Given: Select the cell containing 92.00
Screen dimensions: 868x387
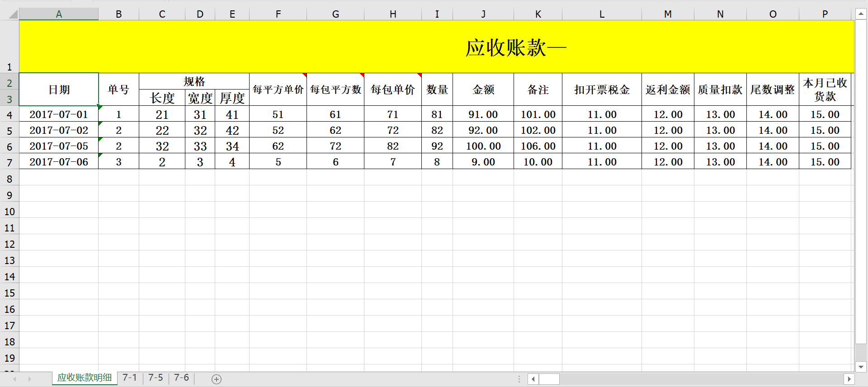Looking at the screenshot, I should [x=483, y=130].
